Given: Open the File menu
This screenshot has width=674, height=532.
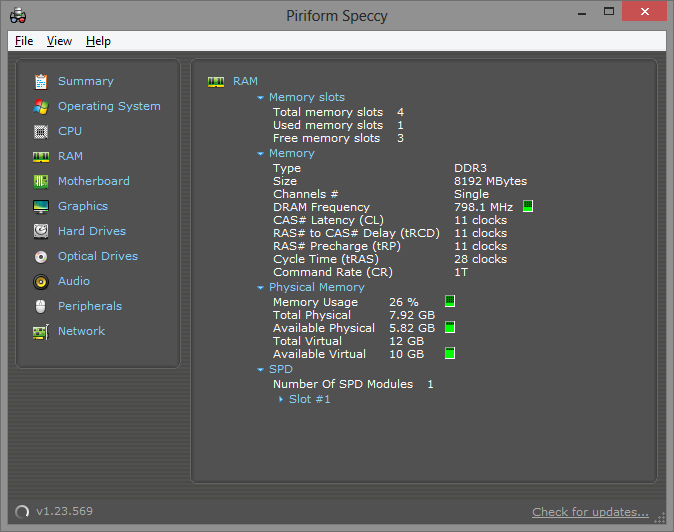Looking at the screenshot, I should (x=24, y=41).
